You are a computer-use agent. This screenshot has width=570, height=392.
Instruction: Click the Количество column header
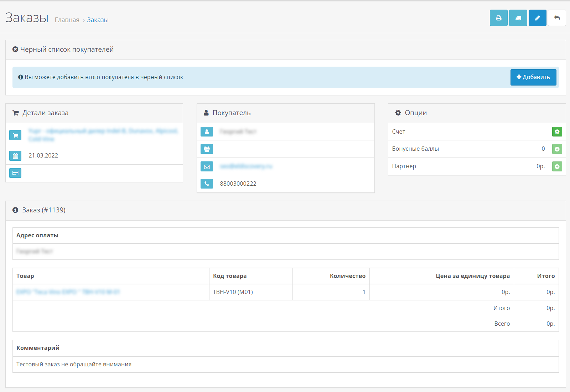348,276
